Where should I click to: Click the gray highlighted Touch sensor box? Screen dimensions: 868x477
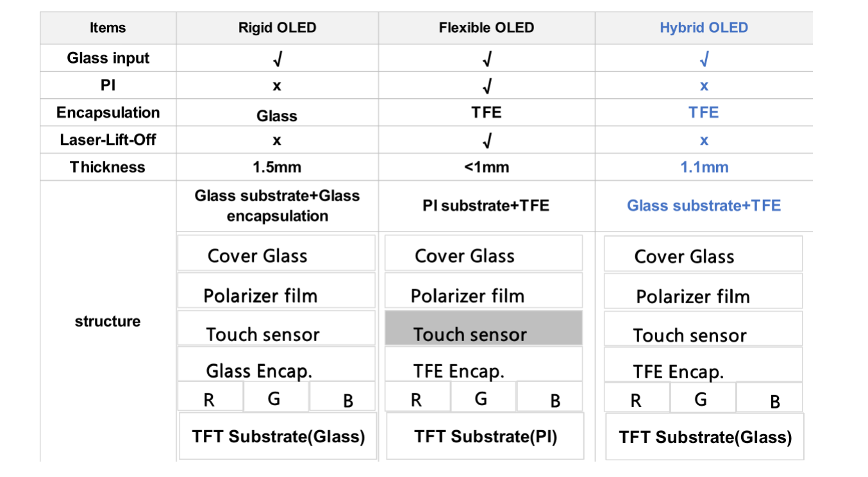coord(483,329)
